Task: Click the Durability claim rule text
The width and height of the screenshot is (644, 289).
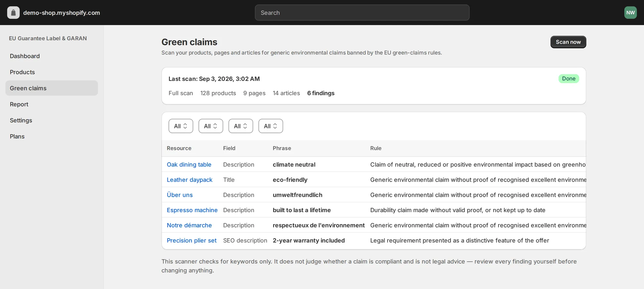Action: [458, 210]
